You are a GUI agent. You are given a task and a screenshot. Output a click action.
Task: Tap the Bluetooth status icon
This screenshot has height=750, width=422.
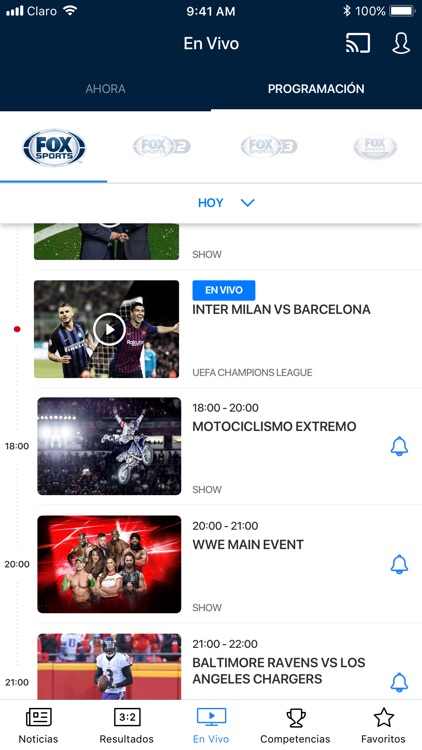347,11
